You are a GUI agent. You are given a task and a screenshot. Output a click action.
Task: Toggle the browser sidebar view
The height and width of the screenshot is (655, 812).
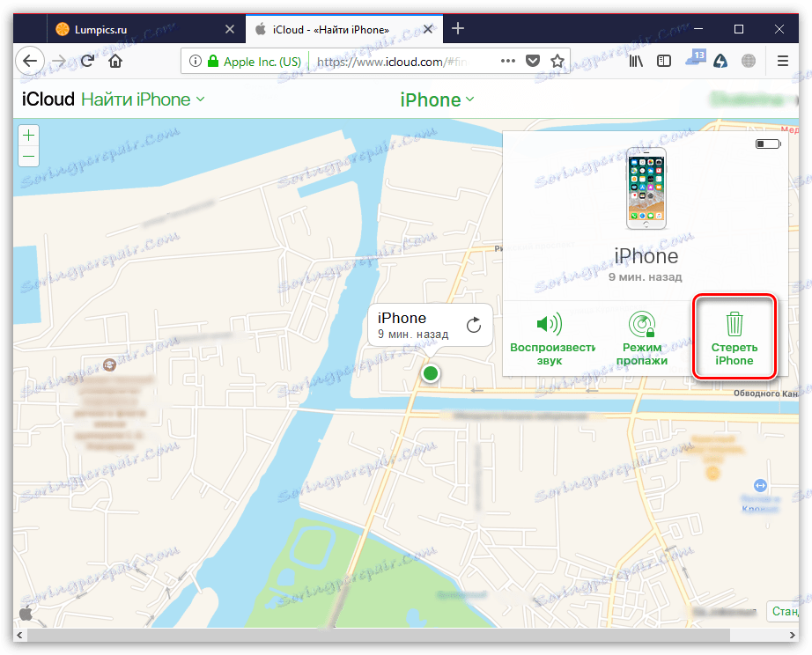pos(664,61)
